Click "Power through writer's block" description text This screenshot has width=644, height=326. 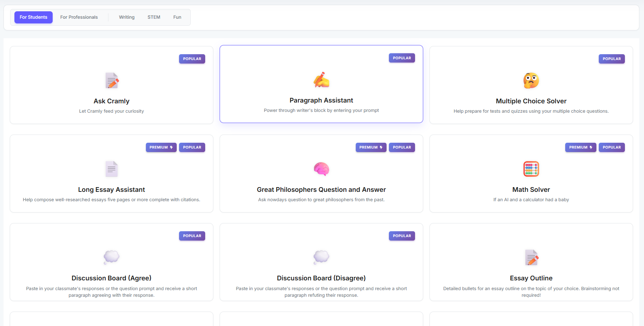tap(321, 110)
